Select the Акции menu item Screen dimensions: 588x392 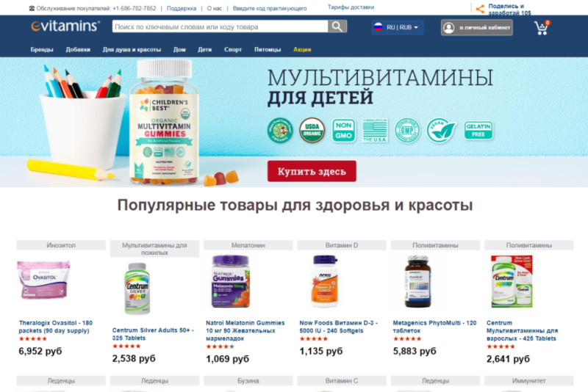click(302, 49)
